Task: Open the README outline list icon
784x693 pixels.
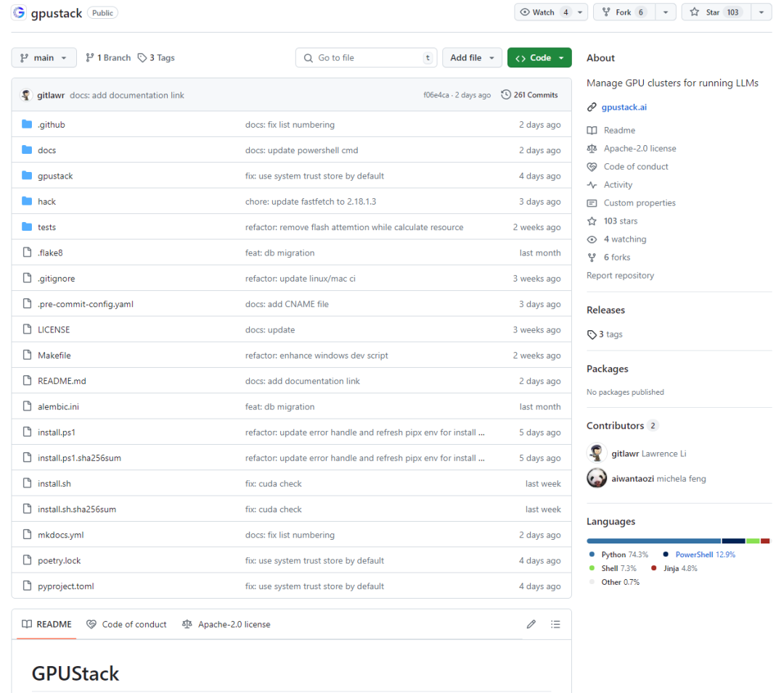Action: (x=555, y=624)
